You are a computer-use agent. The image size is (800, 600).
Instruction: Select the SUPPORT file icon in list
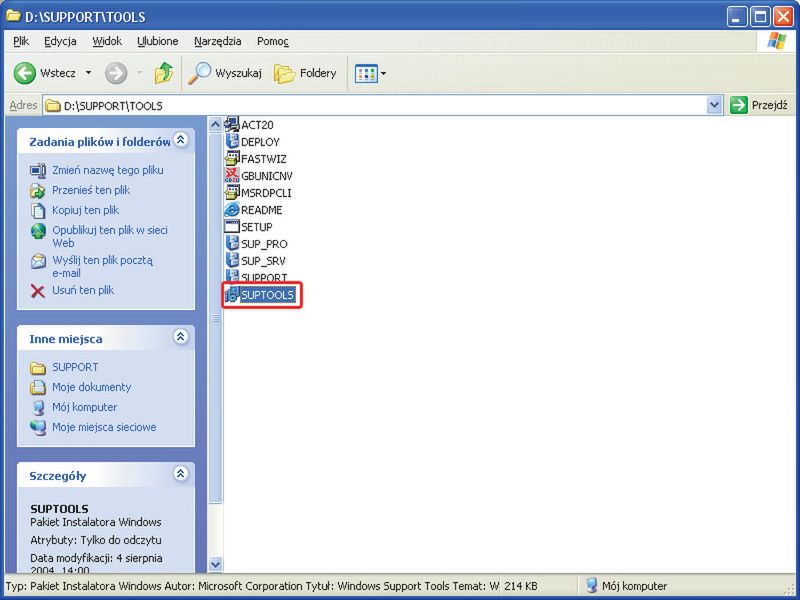coord(232,277)
